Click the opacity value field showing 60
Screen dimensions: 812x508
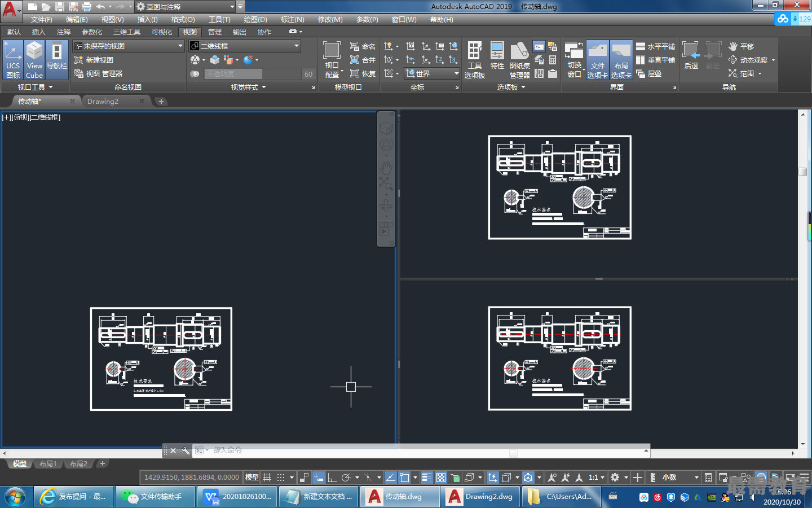308,73
